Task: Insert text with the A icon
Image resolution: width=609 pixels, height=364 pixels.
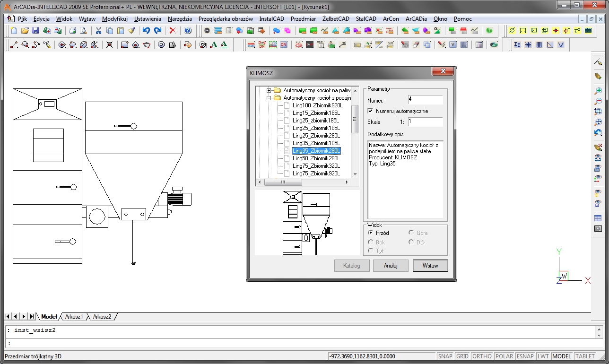Action: pos(214,45)
